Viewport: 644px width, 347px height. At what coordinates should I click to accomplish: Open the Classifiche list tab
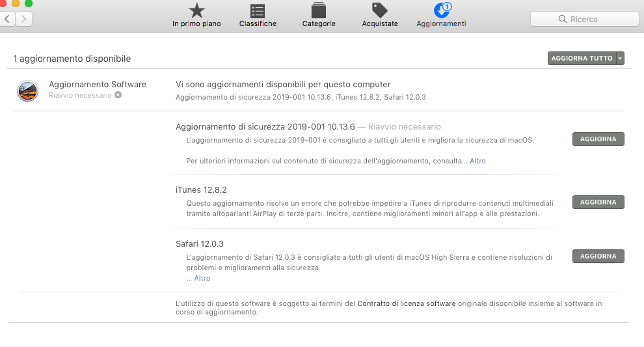[258, 15]
